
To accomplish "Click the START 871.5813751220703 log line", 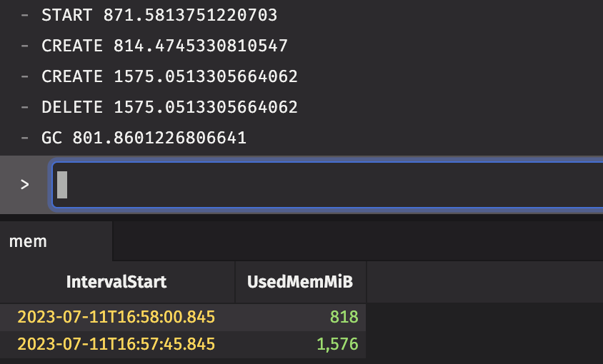I will tap(159, 15).
